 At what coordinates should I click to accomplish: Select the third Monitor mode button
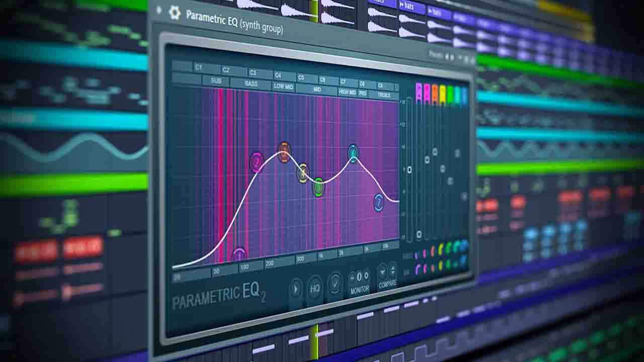[x=366, y=275]
